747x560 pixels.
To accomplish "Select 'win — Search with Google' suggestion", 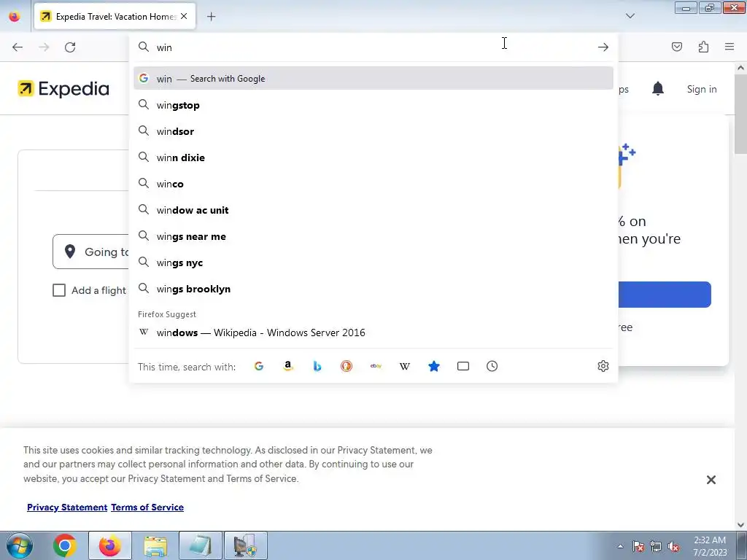I will (x=373, y=79).
